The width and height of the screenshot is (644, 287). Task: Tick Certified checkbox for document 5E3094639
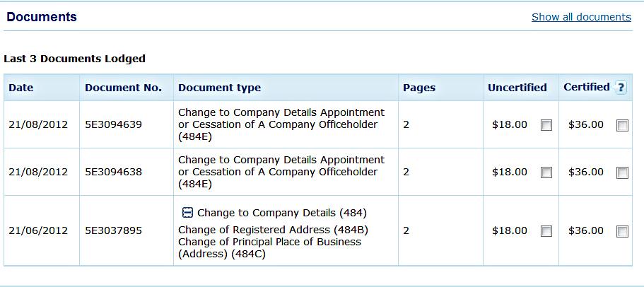[x=622, y=125]
